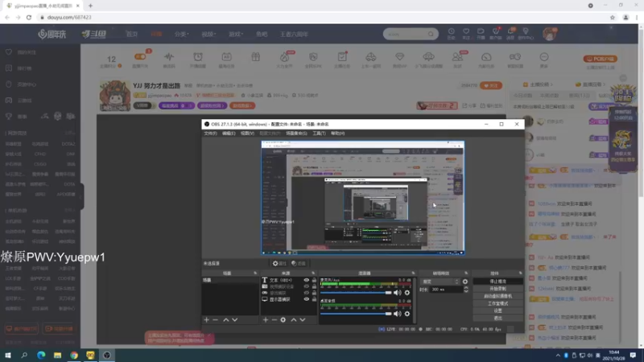Increase transition duration with up arrow
644x362 pixels.
[x=466, y=288]
